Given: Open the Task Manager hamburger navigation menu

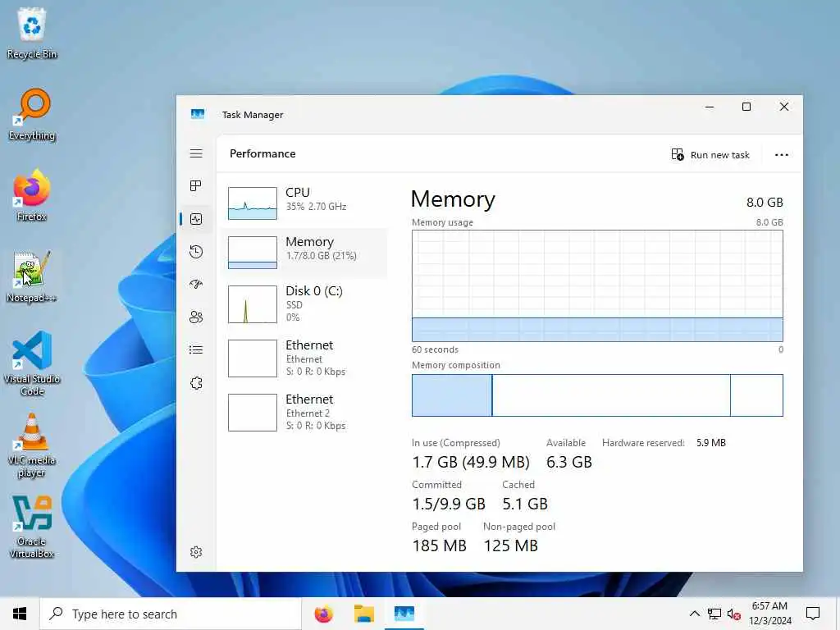Looking at the screenshot, I should 196,153.
